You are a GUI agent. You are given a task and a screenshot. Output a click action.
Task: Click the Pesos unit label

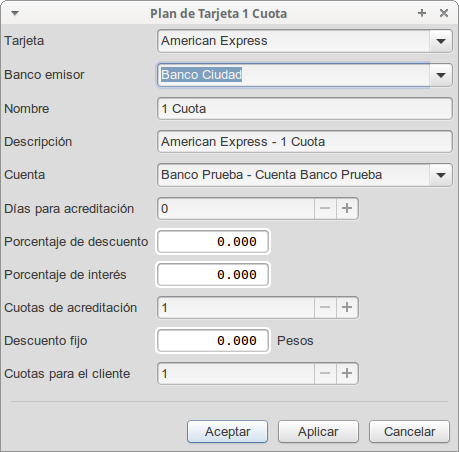coord(295,341)
